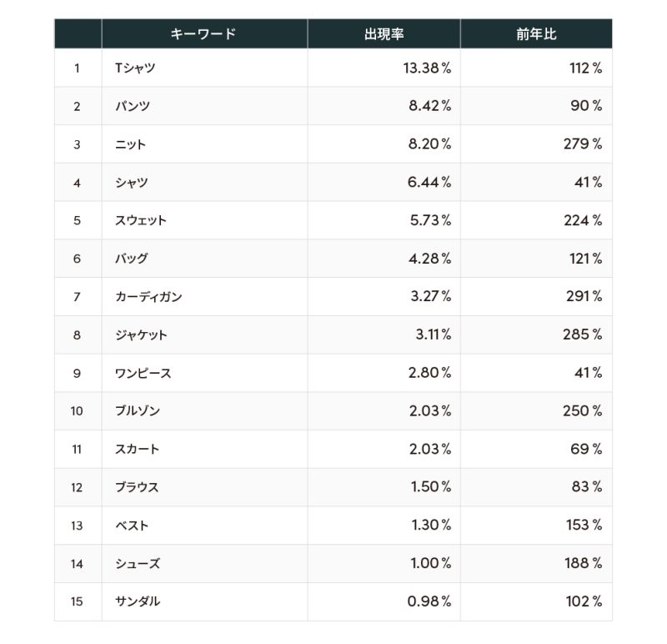Click the ジャケット keyword cell
This screenshot has height=644, width=667.
[x=141, y=335]
